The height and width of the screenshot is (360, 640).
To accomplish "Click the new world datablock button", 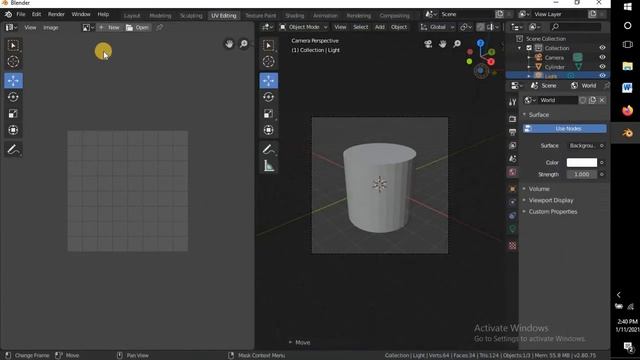I will [592, 100].
